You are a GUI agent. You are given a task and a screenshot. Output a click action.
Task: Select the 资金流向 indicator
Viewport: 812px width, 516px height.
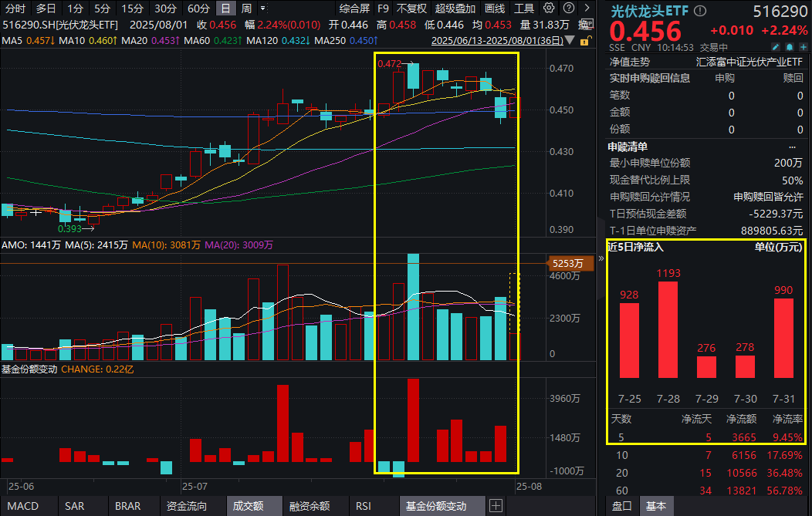(188, 506)
